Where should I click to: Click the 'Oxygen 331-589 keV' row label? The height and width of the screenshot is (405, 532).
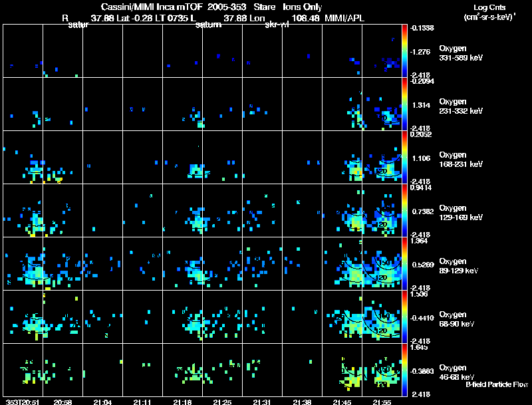pyautogui.click(x=461, y=53)
